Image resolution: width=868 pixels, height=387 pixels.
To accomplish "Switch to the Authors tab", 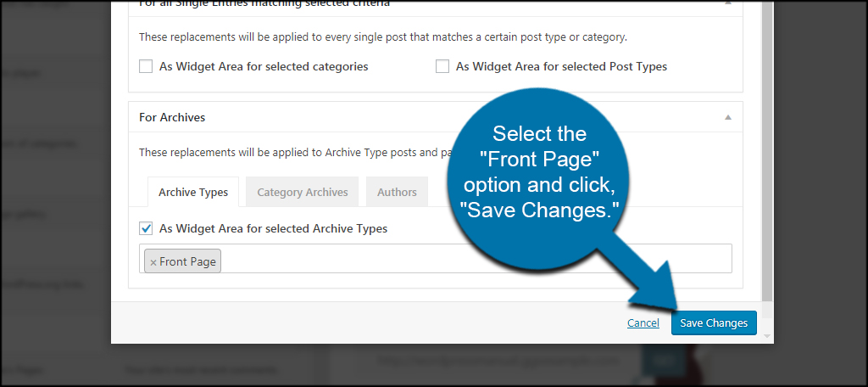I will (397, 192).
